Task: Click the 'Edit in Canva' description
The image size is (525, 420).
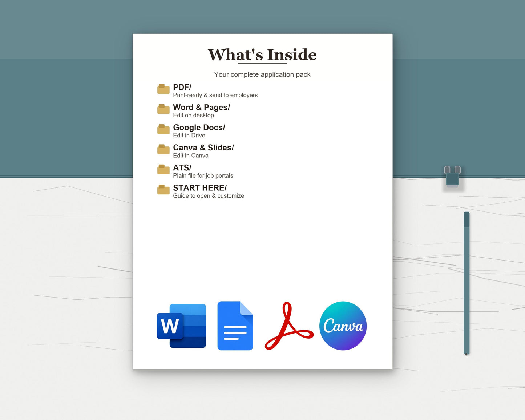Action: click(191, 156)
